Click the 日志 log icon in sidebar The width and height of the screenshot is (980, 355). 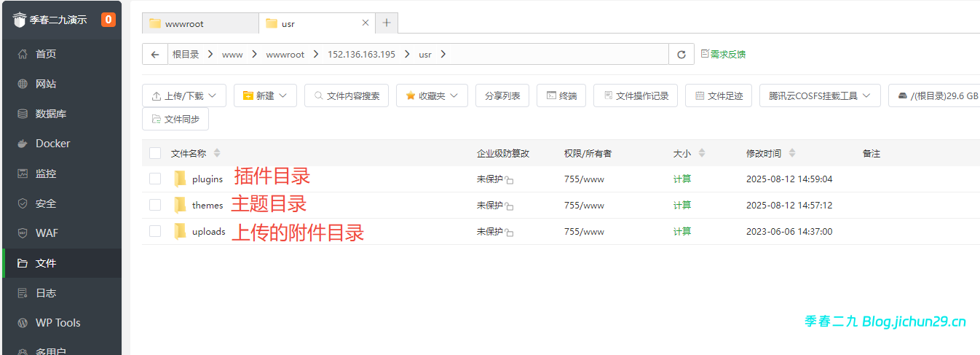tap(23, 293)
